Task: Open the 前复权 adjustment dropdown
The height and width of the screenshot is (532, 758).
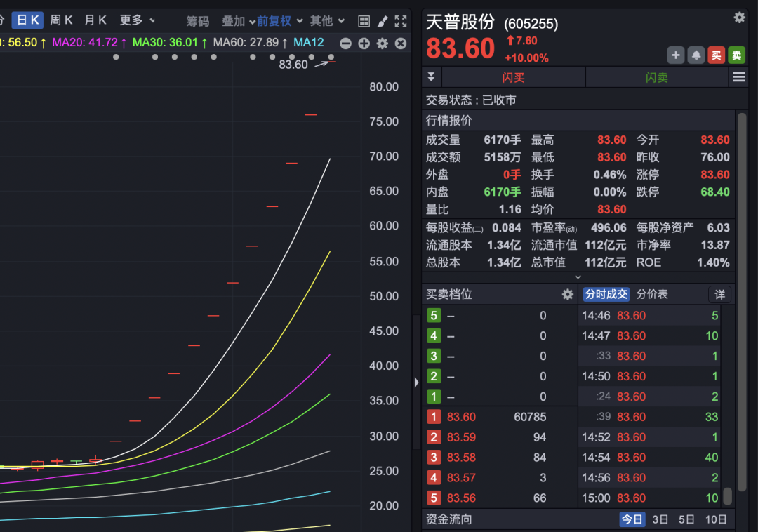Action: (279, 21)
